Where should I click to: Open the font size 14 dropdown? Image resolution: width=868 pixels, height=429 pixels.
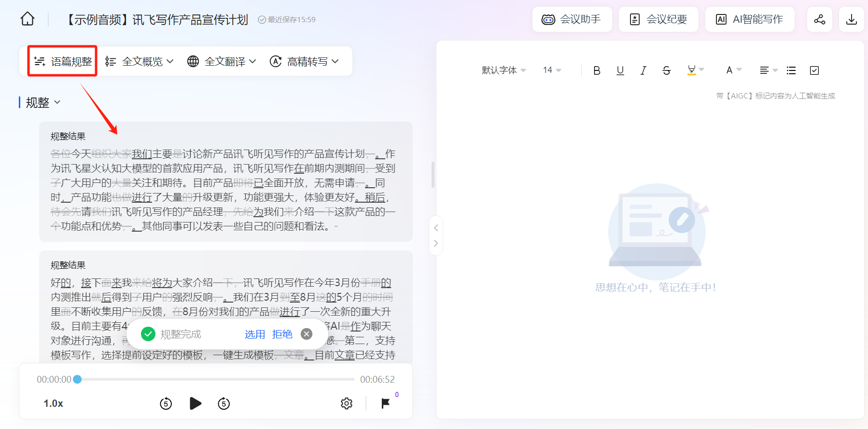(552, 70)
